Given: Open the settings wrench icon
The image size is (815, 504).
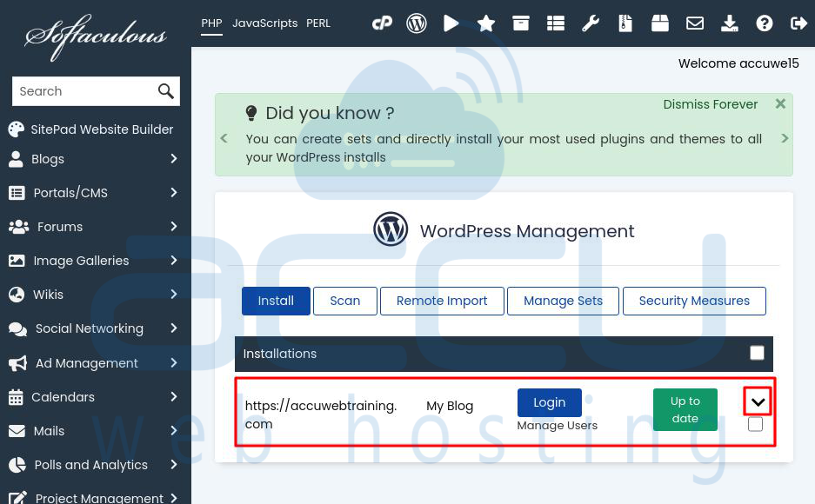Looking at the screenshot, I should click(x=591, y=23).
